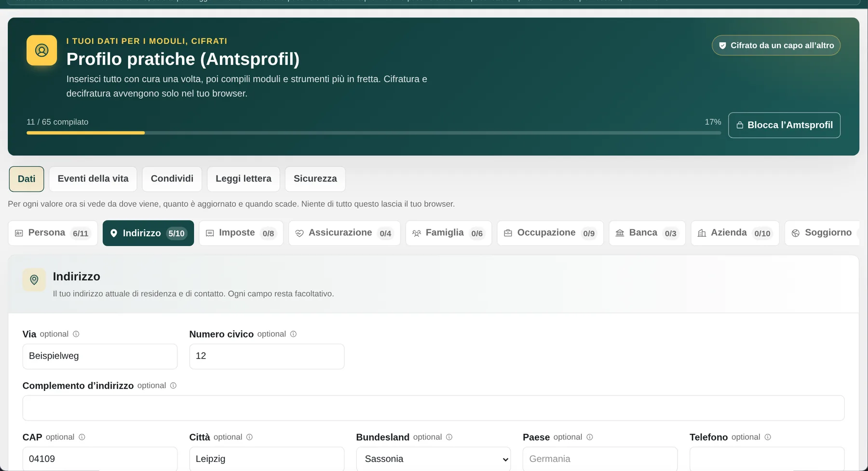Show the info tooltip for Città

249,437
